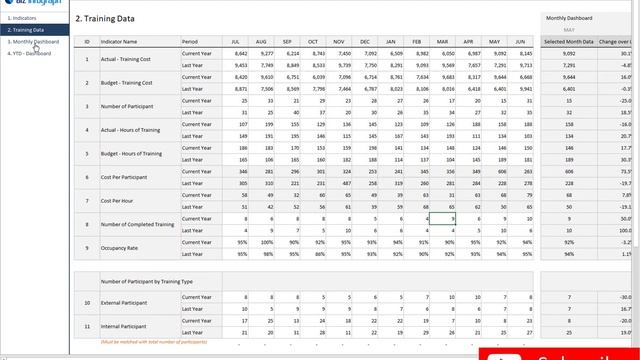
Task: Click Selected Month Data '606' cell
Action: coord(569,172)
